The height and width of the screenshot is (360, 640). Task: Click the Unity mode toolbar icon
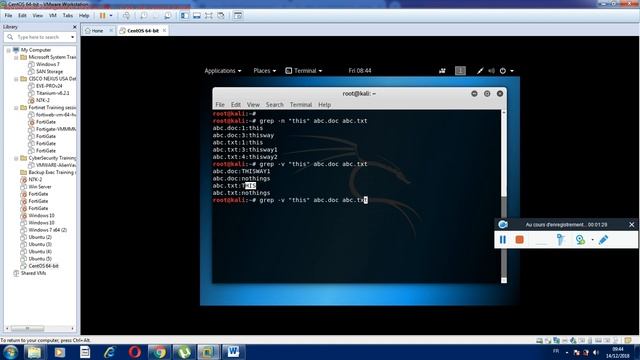click(221, 16)
